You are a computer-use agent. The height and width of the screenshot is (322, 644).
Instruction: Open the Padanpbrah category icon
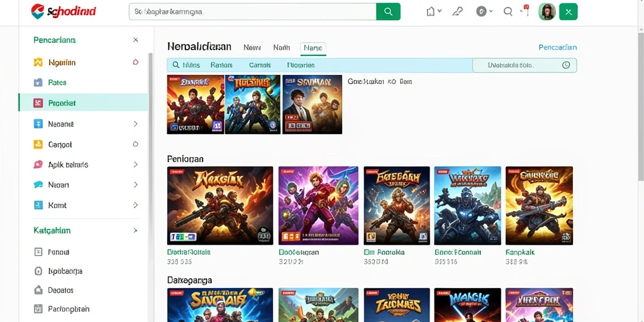pos(38,309)
